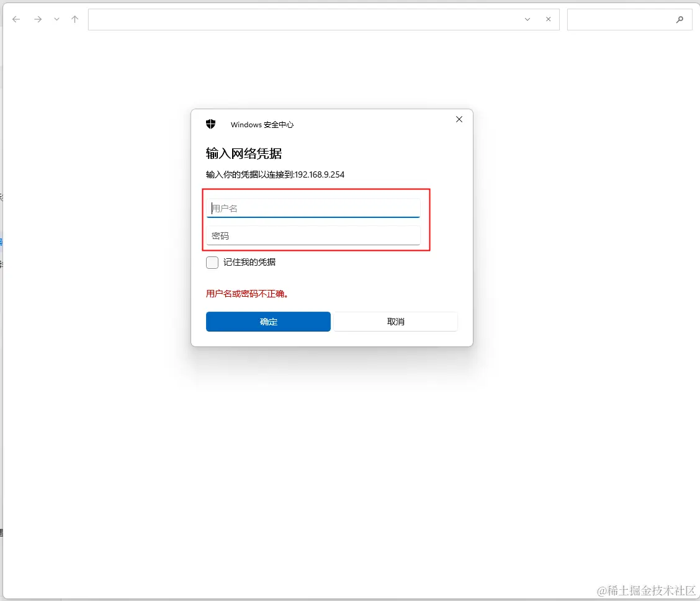The height and width of the screenshot is (601, 700).
Task: Stop loading with the address bar X
Action: coord(548,19)
